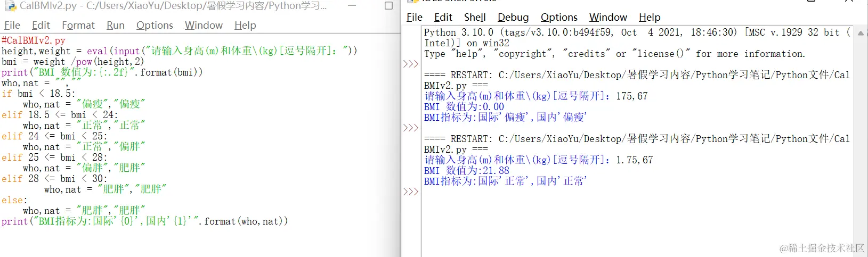
Task: Open the Window menu in the IDLE Shell window
Action: pos(608,17)
